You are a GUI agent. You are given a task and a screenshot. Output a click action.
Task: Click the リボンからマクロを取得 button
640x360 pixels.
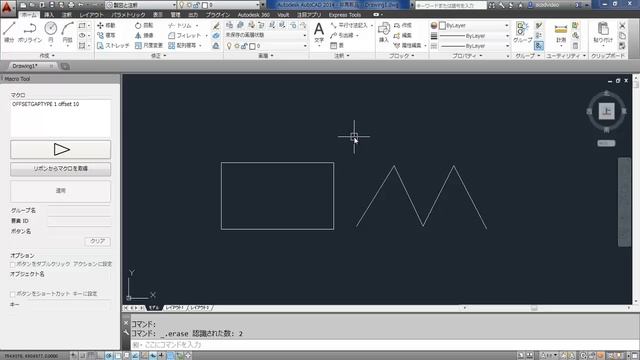pos(60,169)
